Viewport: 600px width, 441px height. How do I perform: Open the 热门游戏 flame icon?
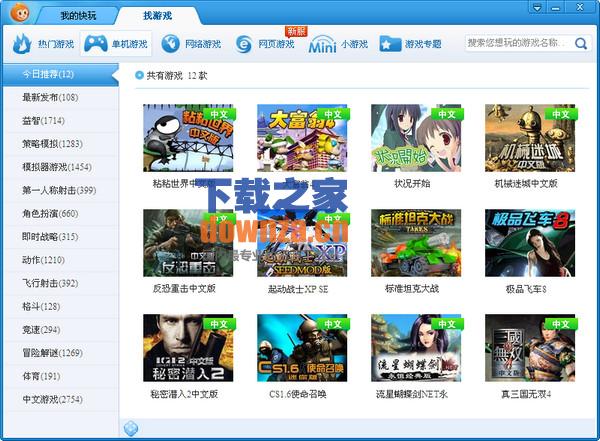coord(22,44)
